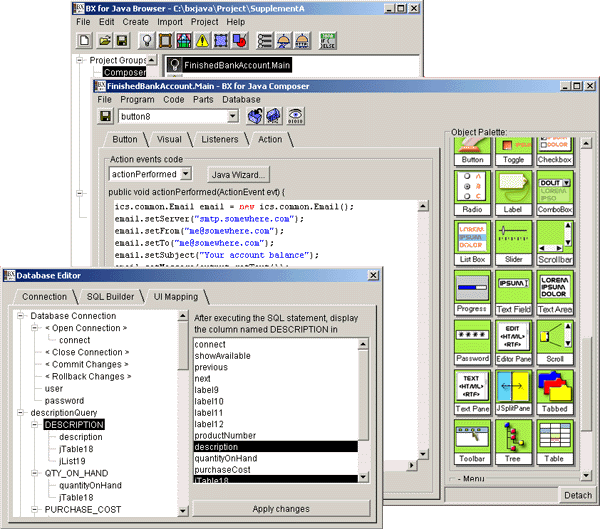Select the Progress part in Object Palette
The width and height of the screenshot is (600, 529).
click(473, 292)
